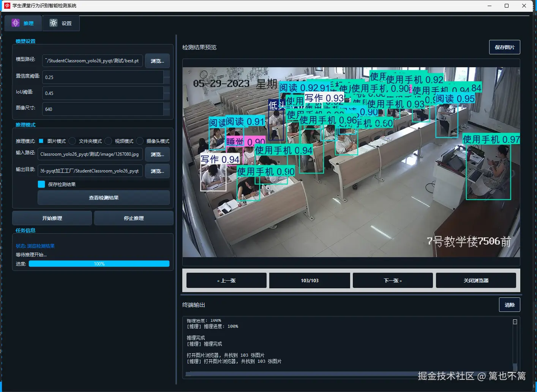Increase 置信度阈值 with its stepper arrow

(x=167, y=74)
